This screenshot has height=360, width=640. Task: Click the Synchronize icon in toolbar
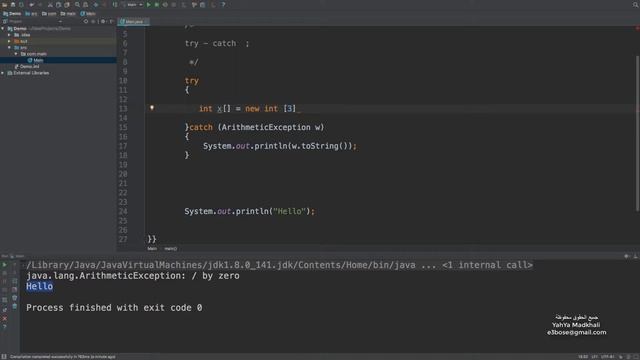pos(21,4)
